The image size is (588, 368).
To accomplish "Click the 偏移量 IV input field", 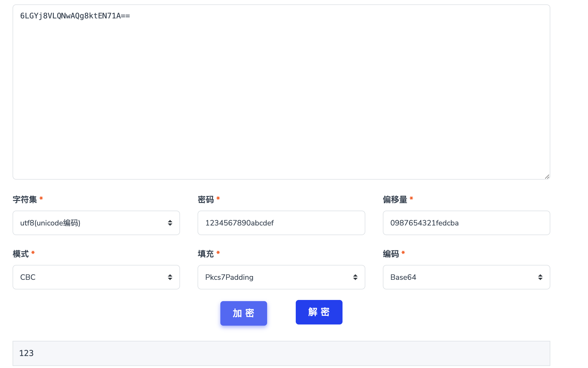I will tap(466, 223).
